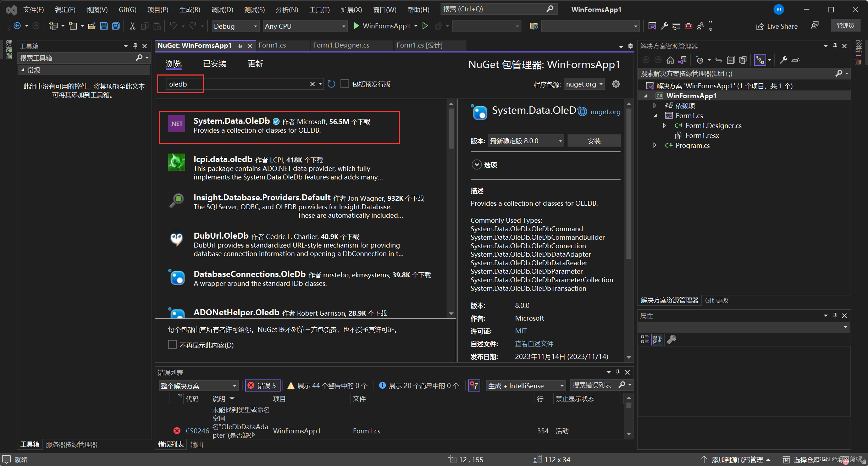Toggle the 20 messages filter

click(419, 385)
